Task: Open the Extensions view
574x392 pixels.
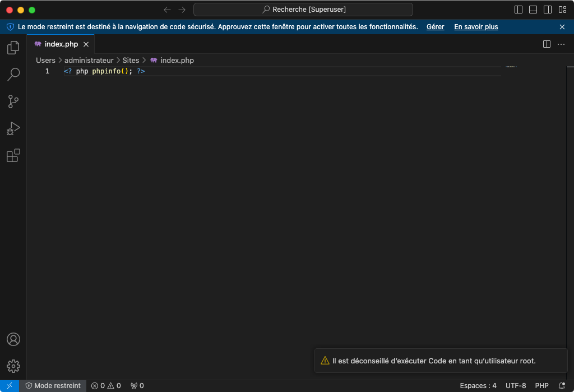Action: [13, 155]
